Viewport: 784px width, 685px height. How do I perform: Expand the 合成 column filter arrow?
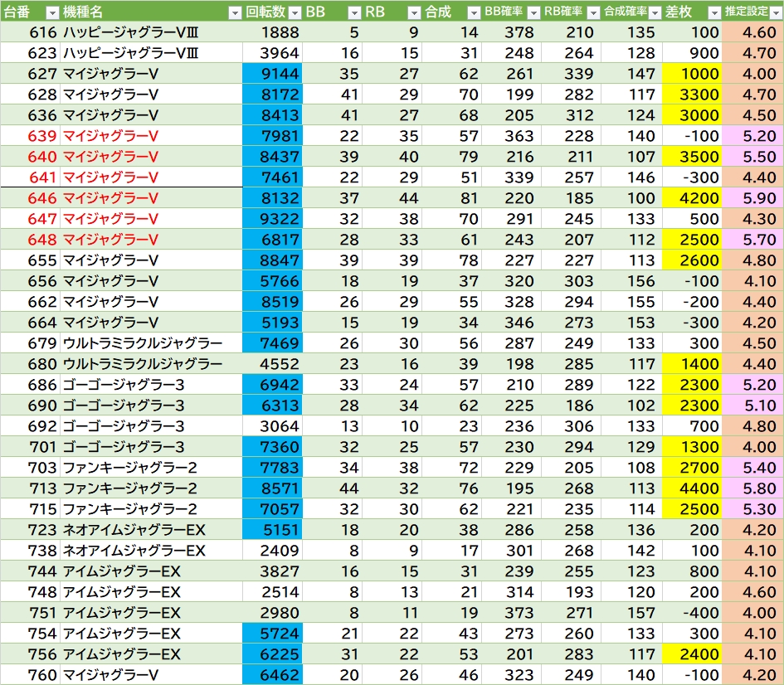[473, 12]
